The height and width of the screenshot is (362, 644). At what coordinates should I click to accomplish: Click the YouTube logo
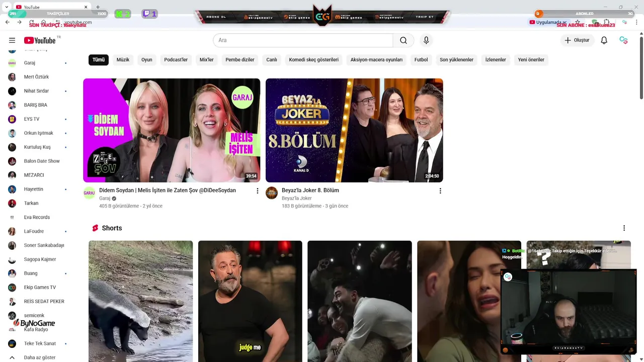(x=40, y=40)
